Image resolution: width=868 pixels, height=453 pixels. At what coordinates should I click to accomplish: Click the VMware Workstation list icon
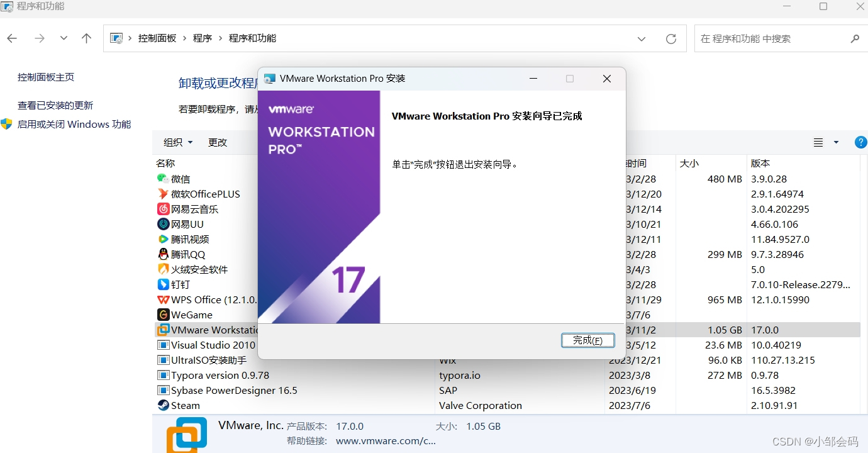pos(163,330)
